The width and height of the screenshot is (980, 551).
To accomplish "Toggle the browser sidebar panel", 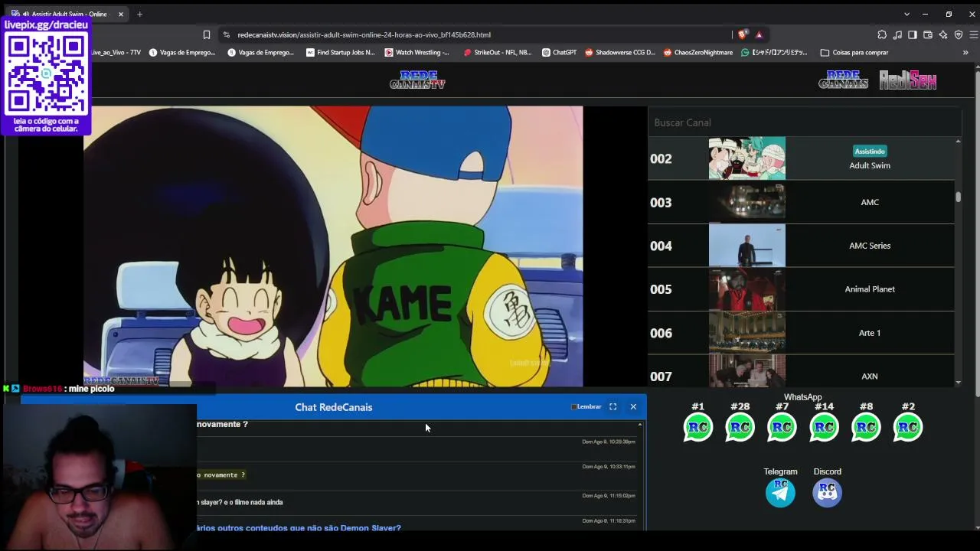I will coord(913,34).
